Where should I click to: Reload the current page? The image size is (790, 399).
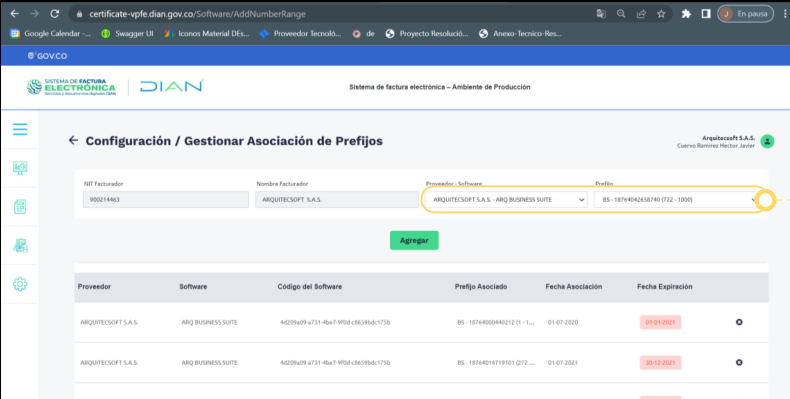coord(54,14)
